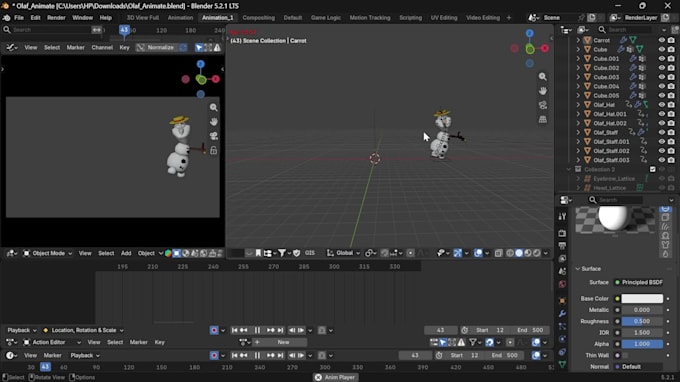Viewport: 680px width, 382px height.
Task: Open the View Layer properties tab
Action: (x=562, y=258)
